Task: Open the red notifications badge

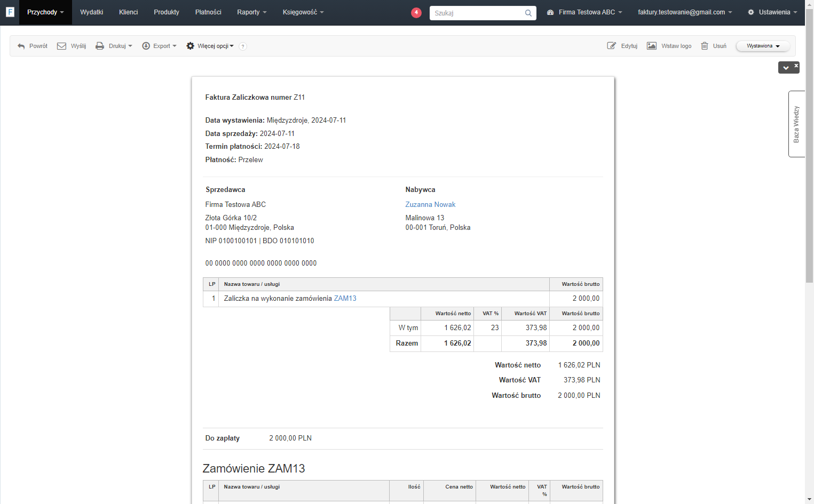Action: click(416, 12)
